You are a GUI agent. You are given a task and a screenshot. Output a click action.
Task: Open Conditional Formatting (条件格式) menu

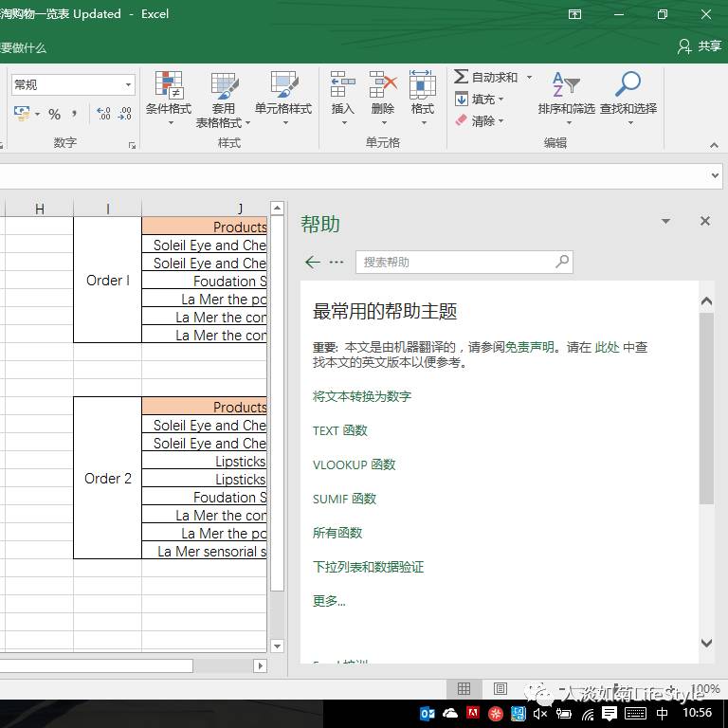pyautogui.click(x=169, y=99)
